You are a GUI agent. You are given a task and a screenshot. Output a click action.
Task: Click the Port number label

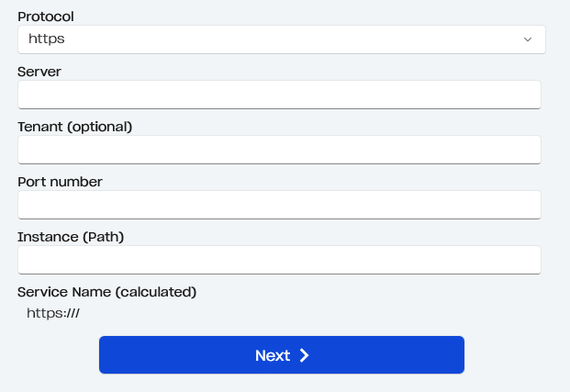(x=60, y=182)
